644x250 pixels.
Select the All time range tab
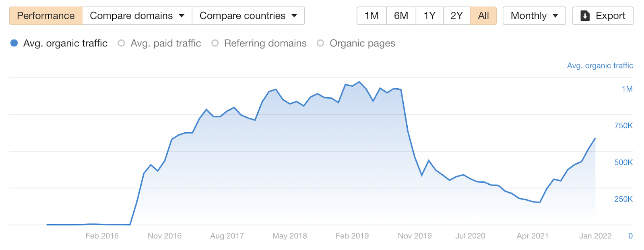[483, 16]
